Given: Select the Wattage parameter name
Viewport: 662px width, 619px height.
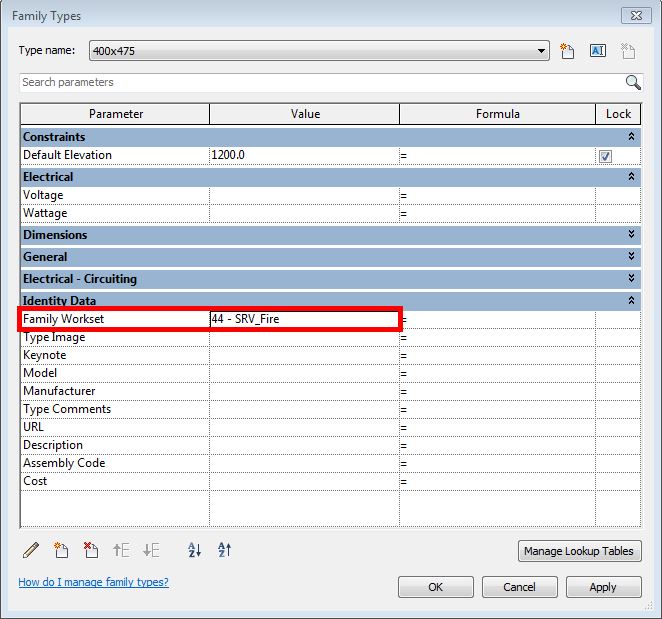Looking at the screenshot, I should [45, 213].
